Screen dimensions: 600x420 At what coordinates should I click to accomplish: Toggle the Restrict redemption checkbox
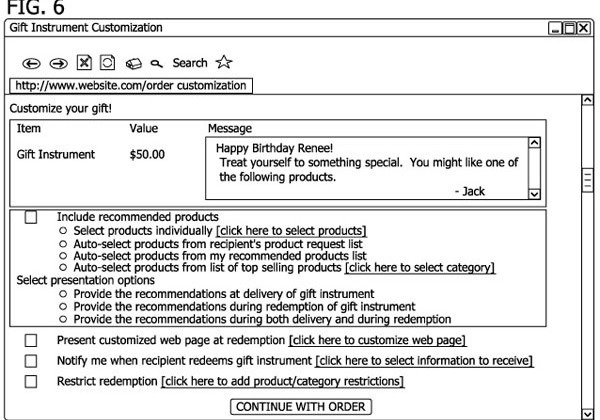point(31,381)
